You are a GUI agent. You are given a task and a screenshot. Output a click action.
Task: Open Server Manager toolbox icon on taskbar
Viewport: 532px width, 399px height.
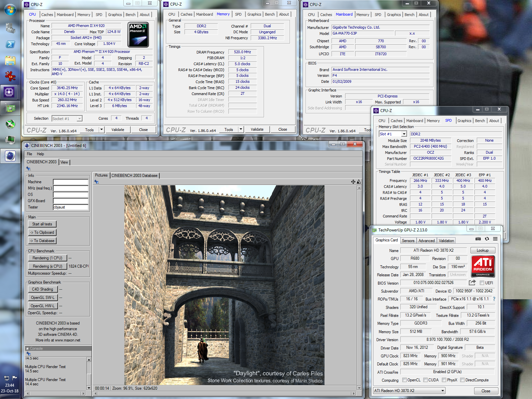tap(10, 28)
